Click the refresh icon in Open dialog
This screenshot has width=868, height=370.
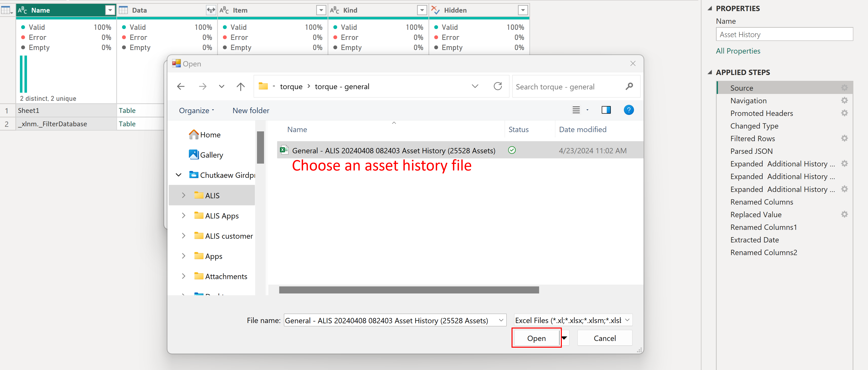[497, 86]
